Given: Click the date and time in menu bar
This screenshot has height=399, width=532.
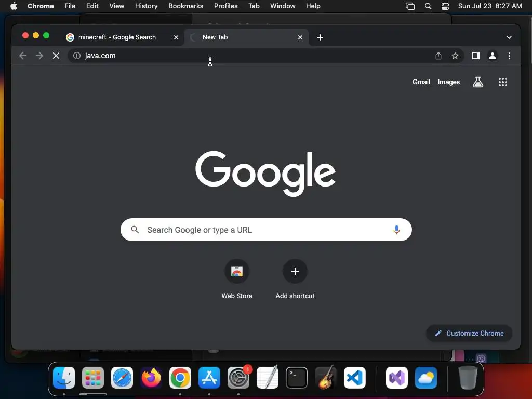Looking at the screenshot, I should 489,6.
